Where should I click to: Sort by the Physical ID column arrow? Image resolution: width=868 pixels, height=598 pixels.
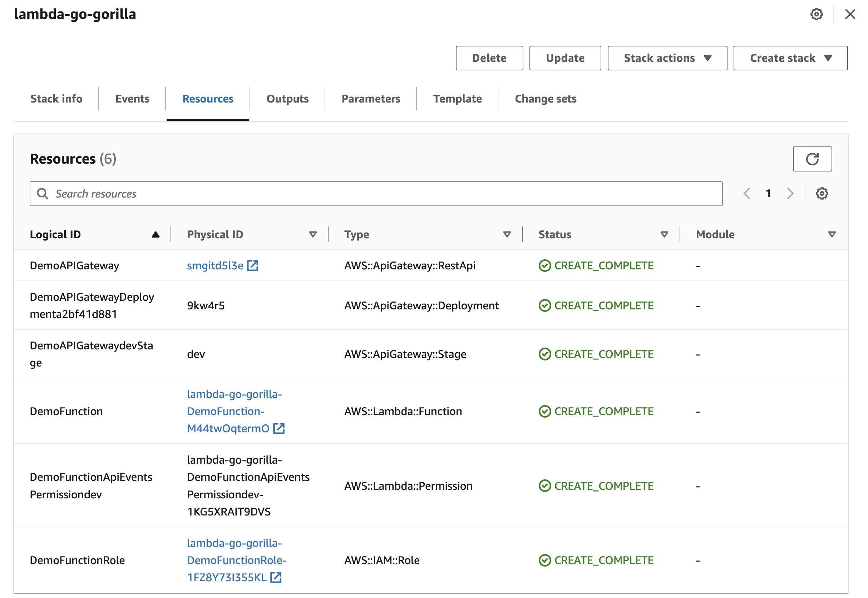313,235
